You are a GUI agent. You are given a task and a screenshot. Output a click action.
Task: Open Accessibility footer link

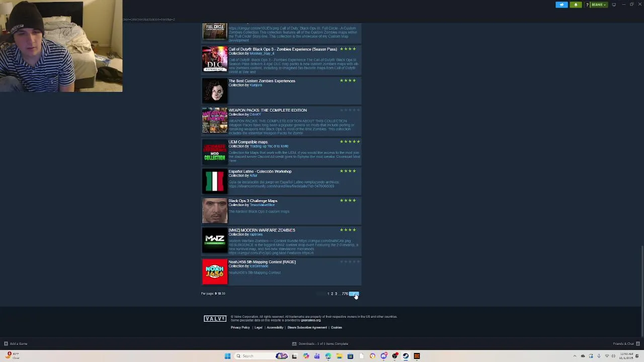point(275,328)
